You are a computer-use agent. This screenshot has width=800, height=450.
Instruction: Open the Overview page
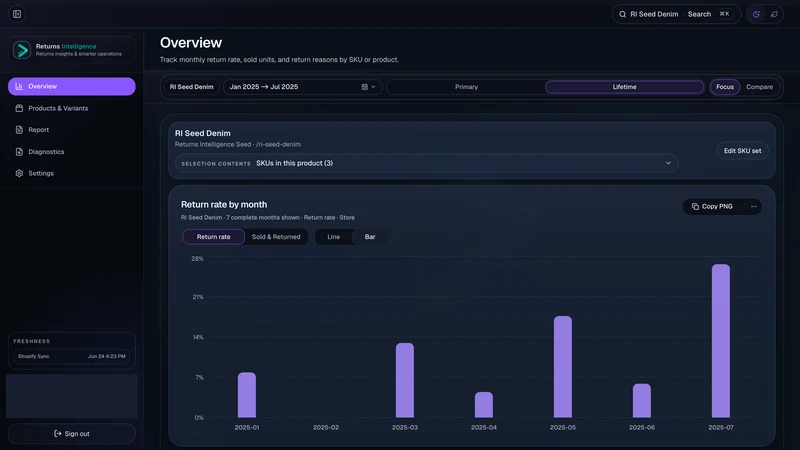[x=71, y=86]
